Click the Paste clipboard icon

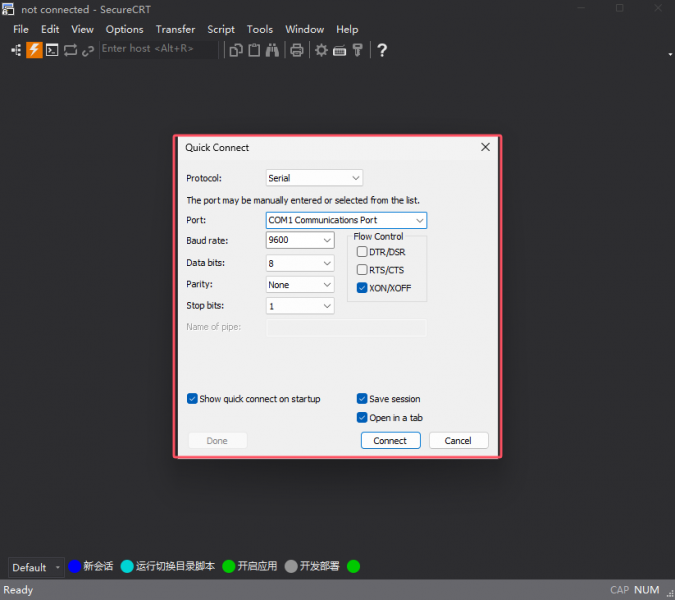point(254,50)
